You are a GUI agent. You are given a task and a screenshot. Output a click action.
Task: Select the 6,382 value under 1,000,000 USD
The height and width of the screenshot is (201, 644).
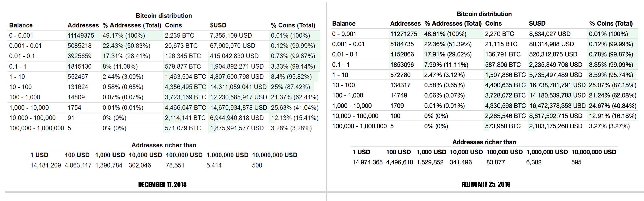534,162
